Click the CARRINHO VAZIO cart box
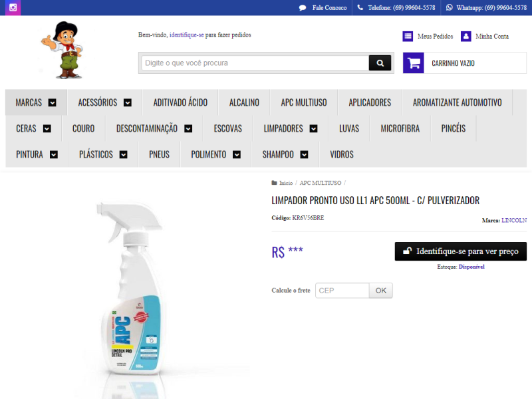The height and width of the screenshot is (399, 532). click(x=464, y=63)
